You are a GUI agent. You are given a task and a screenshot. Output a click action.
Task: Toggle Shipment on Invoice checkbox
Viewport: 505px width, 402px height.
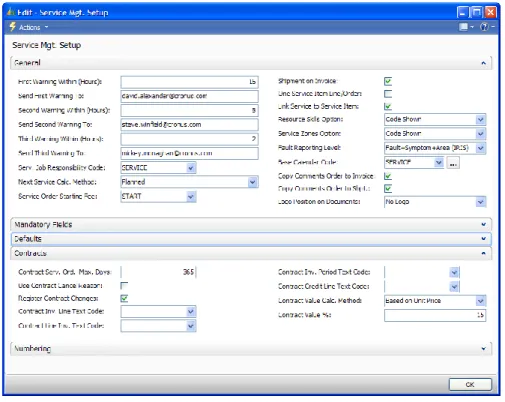tap(388, 81)
